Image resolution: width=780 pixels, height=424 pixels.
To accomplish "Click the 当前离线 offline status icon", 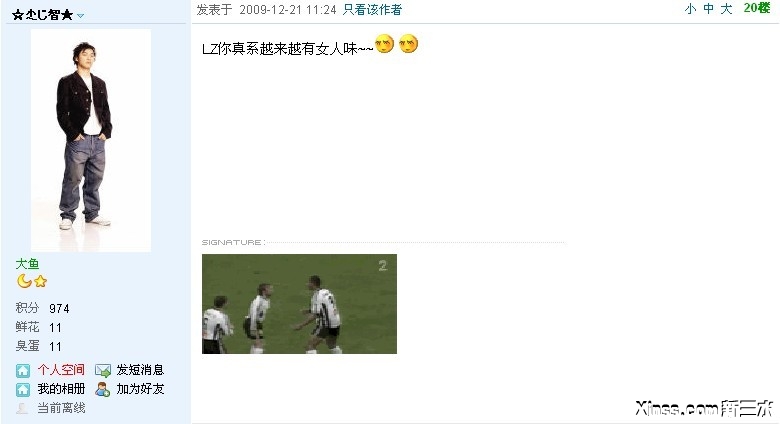I will tap(22, 409).
